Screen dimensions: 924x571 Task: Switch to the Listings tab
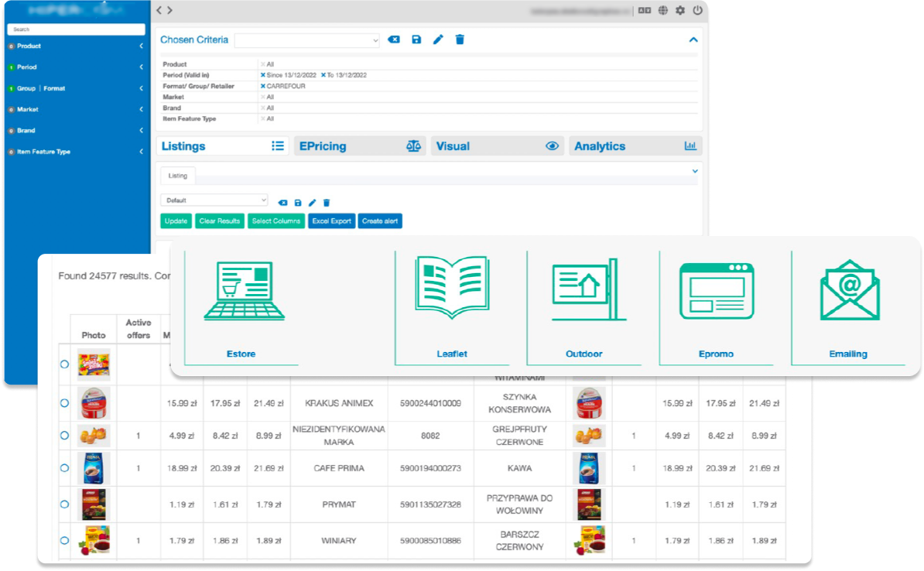point(223,146)
